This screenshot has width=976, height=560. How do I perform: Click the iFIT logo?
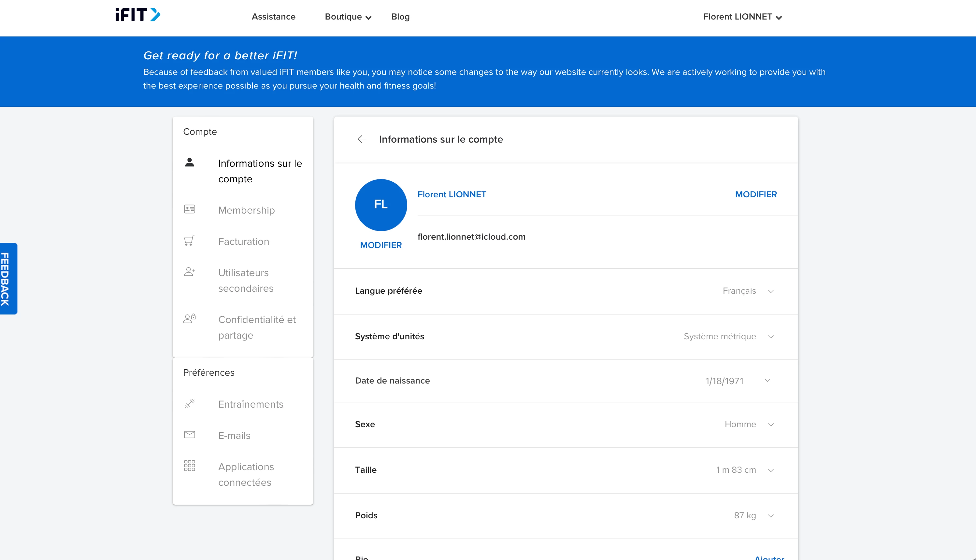click(x=138, y=15)
